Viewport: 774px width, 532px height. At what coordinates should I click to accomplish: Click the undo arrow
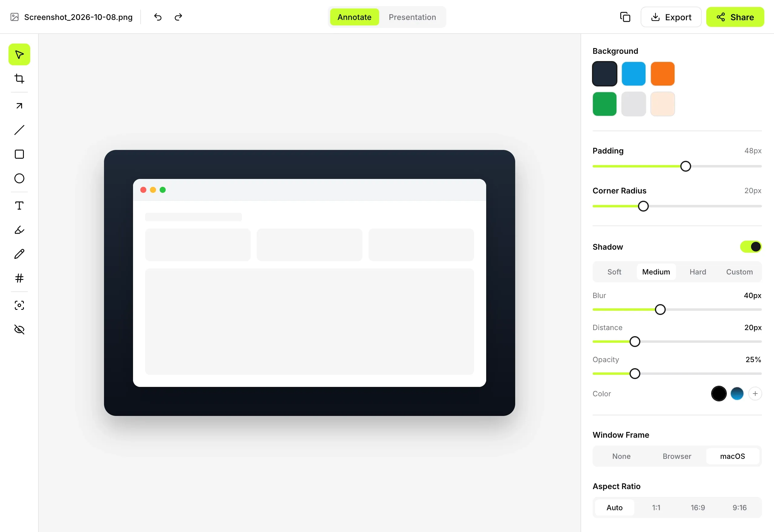tap(158, 17)
